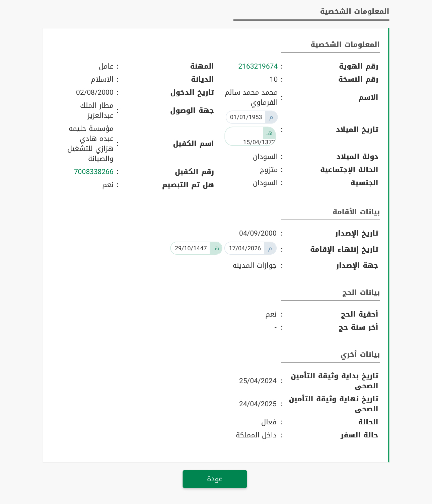Screen dimensions: 432x504
Task: Open ID number link 2163219674
Action: click(258, 66)
